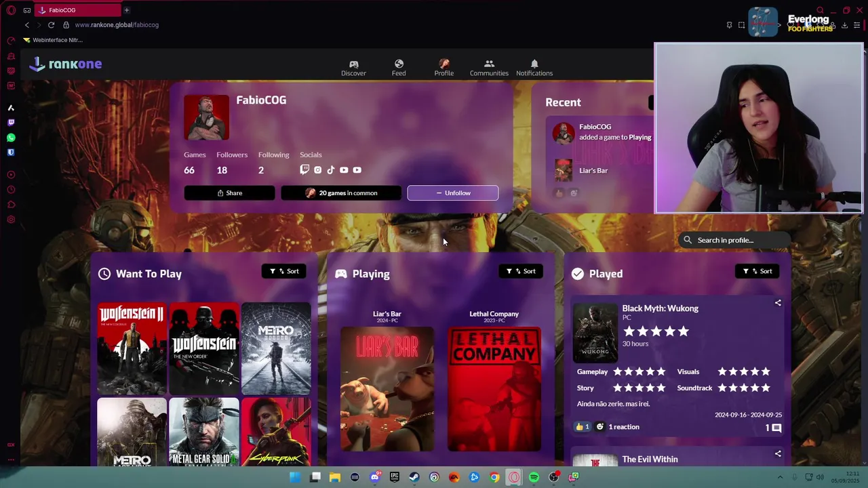Image resolution: width=868 pixels, height=488 pixels.
Task: Open the Followers count of 18
Action: click(222, 170)
